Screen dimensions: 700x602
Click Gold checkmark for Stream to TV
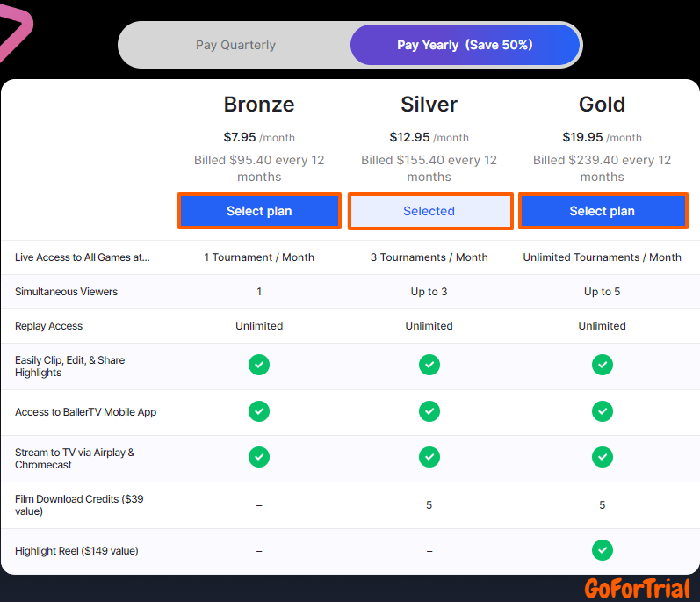(x=603, y=457)
